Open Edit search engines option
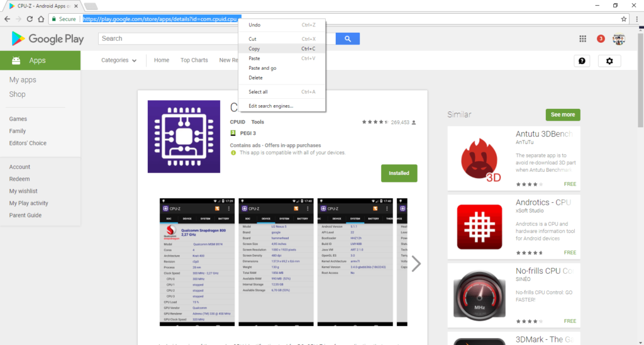 (x=282, y=106)
